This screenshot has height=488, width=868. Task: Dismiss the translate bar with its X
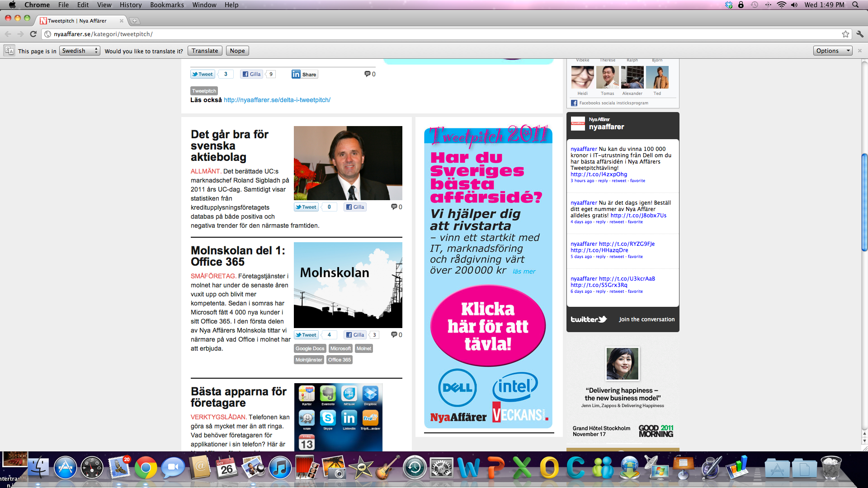860,51
